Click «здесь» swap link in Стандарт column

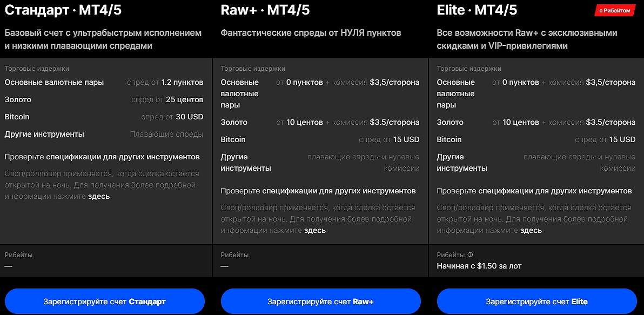(x=99, y=196)
